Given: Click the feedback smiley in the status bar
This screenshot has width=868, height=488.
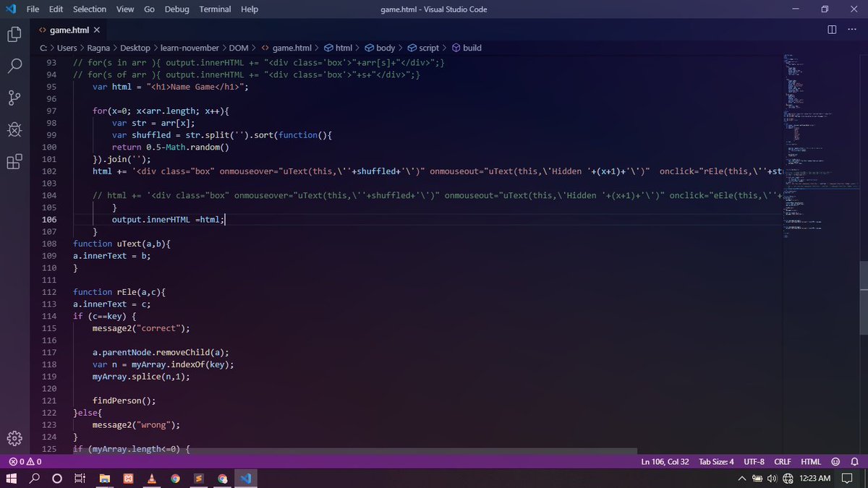Looking at the screenshot, I should click(x=835, y=461).
